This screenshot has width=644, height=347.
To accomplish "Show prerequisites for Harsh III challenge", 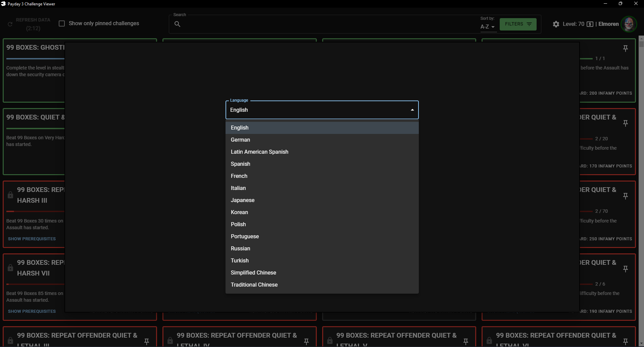I will [x=32, y=239].
